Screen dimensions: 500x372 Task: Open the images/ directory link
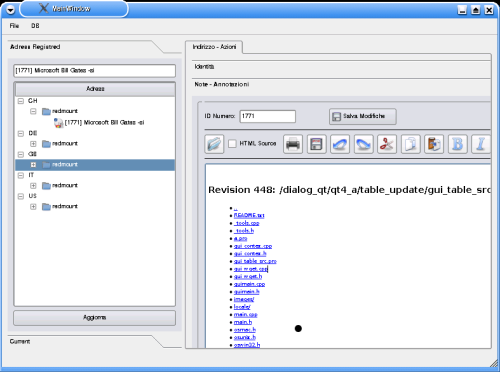tap(244, 299)
